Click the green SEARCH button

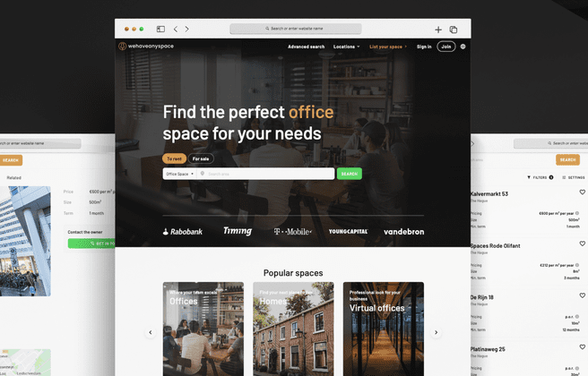pos(350,174)
